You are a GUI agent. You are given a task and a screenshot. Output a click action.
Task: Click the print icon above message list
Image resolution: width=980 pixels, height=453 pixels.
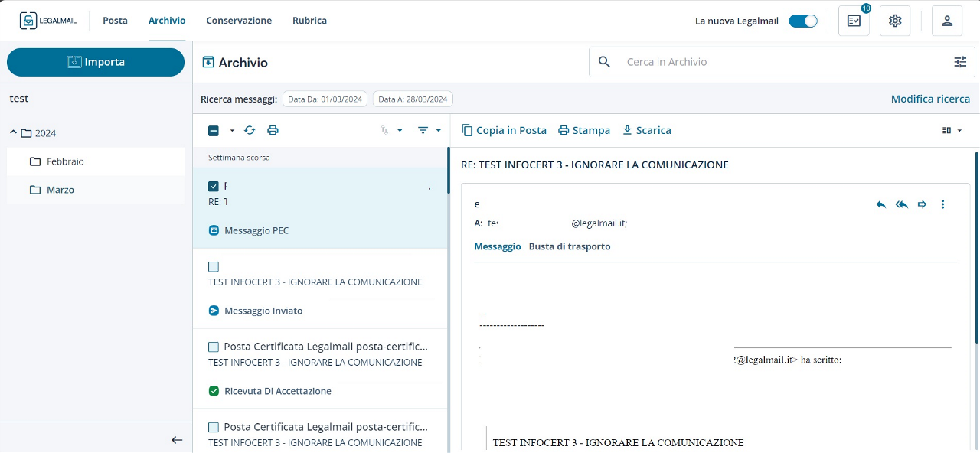[273, 130]
